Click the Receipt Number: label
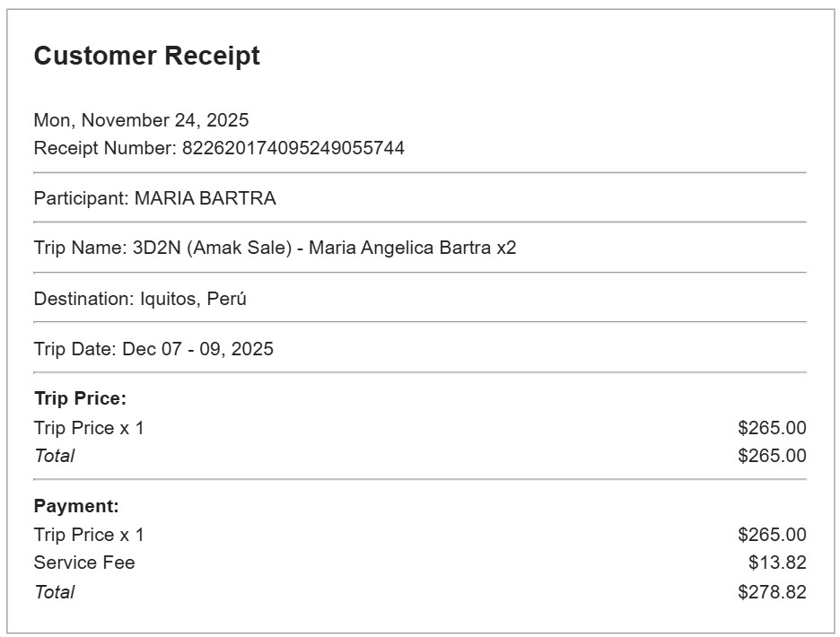 pos(105,148)
